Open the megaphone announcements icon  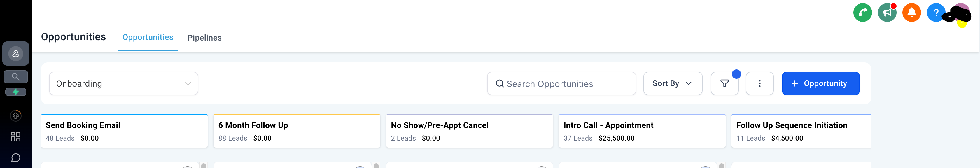[887, 13]
